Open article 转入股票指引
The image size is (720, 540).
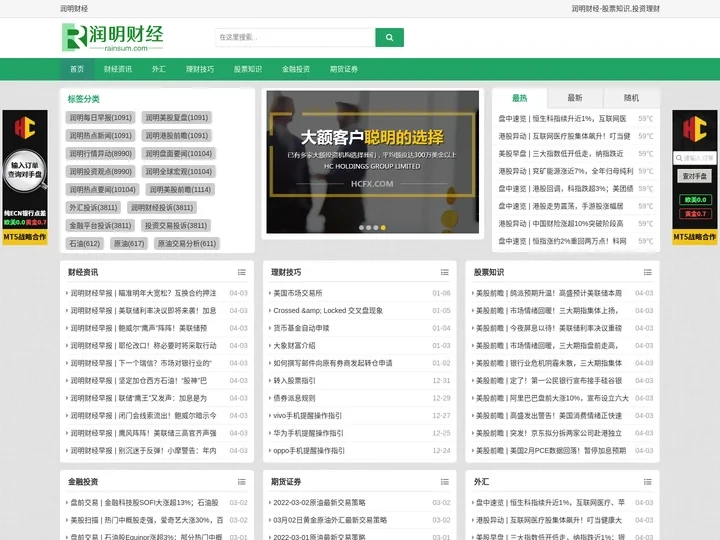point(294,381)
